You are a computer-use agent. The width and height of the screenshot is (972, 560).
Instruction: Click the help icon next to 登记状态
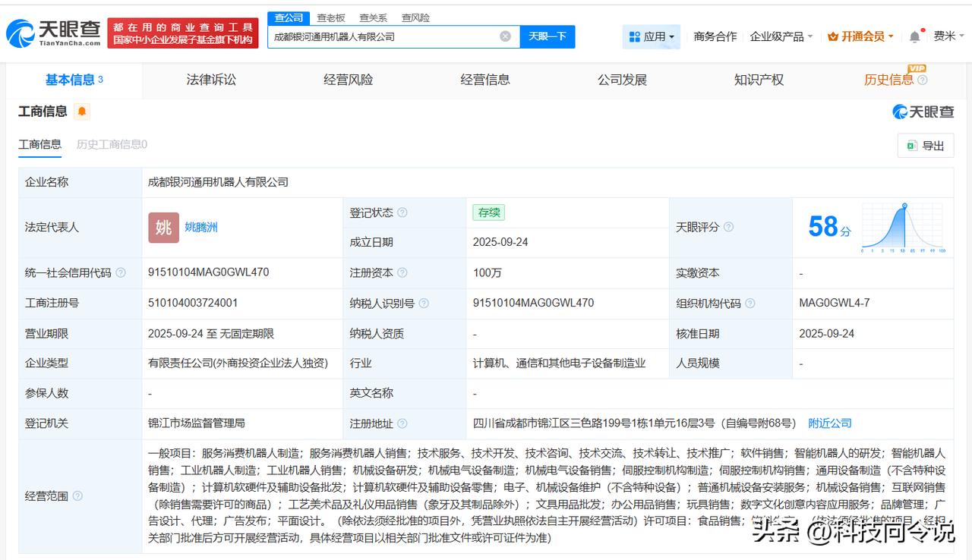tap(402, 212)
